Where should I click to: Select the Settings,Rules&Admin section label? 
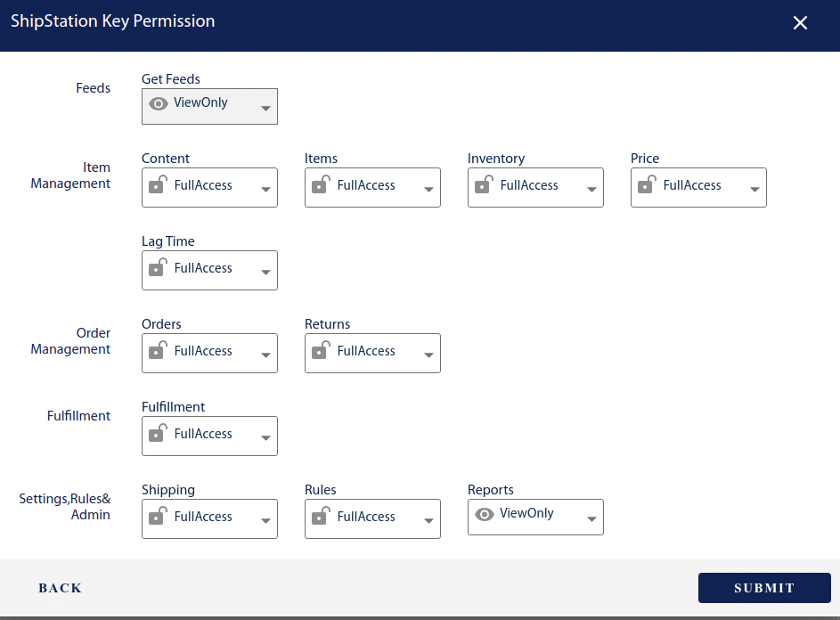pyautogui.click(x=65, y=506)
